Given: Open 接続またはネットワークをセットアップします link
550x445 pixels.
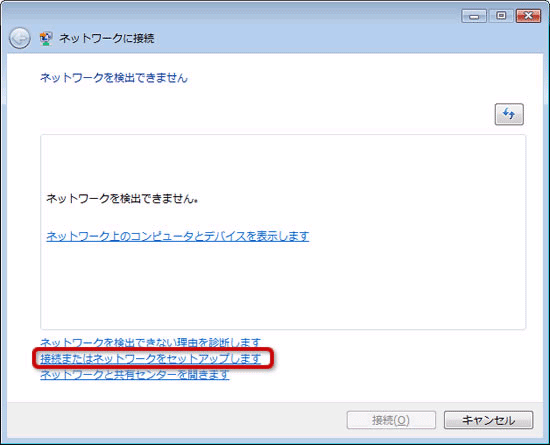Looking at the screenshot, I should 150,358.
